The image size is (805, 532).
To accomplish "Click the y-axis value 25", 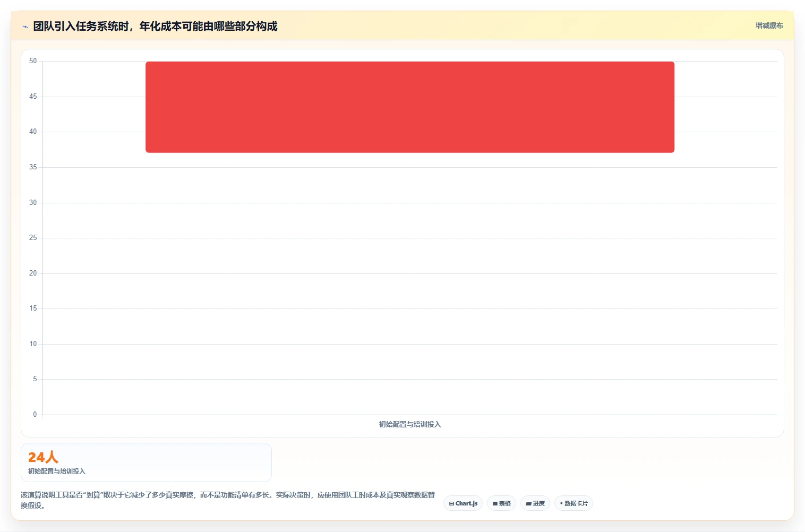I will click(x=33, y=238).
